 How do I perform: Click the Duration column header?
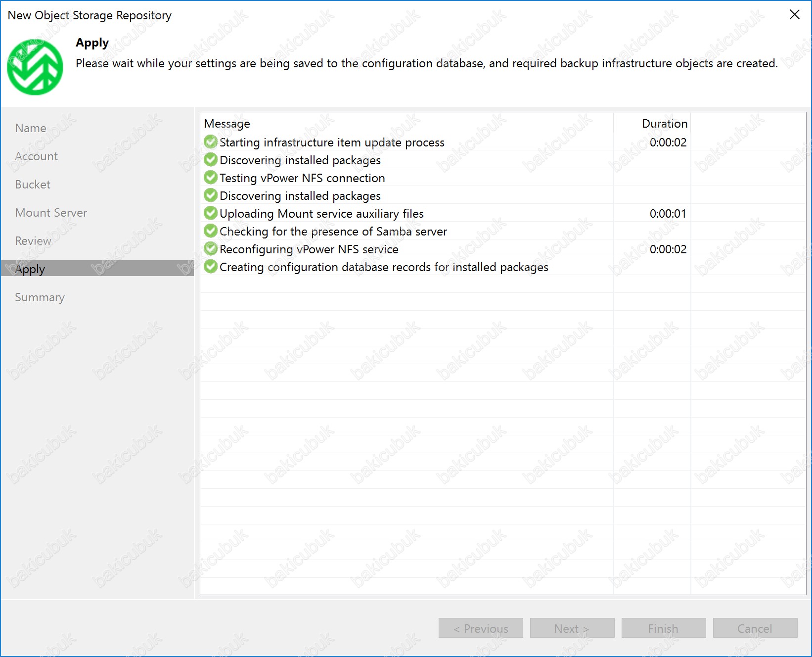[x=664, y=124]
